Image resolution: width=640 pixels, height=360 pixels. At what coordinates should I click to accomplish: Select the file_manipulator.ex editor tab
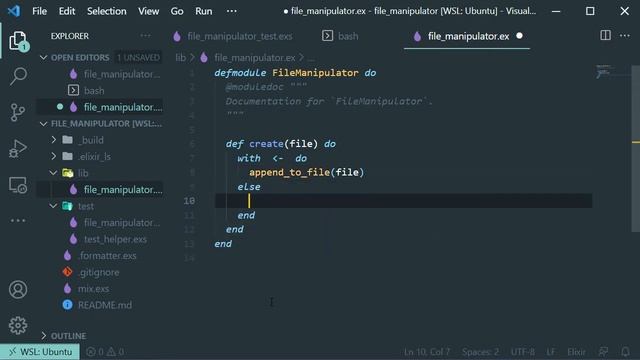point(467,36)
